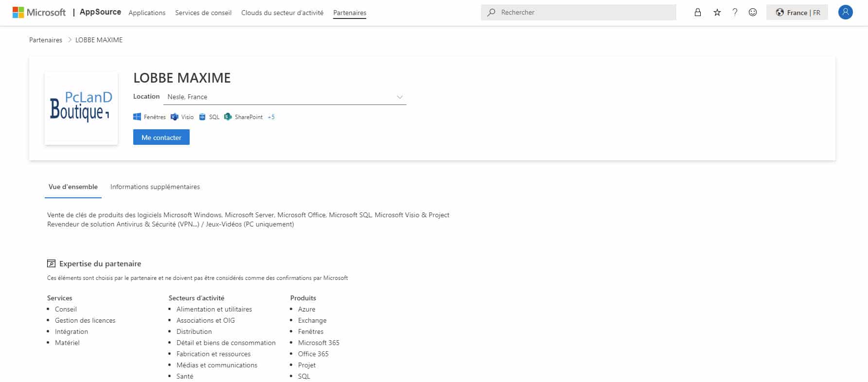Image resolution: width=868 pixels, height=382 pixels.
Task: Click Fabrication et ressources item
Action: (x=213, y=354)
